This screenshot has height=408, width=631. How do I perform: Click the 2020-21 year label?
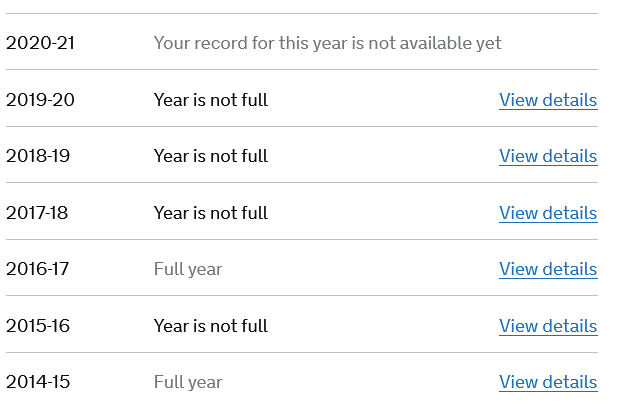click(x=40, y=43)
